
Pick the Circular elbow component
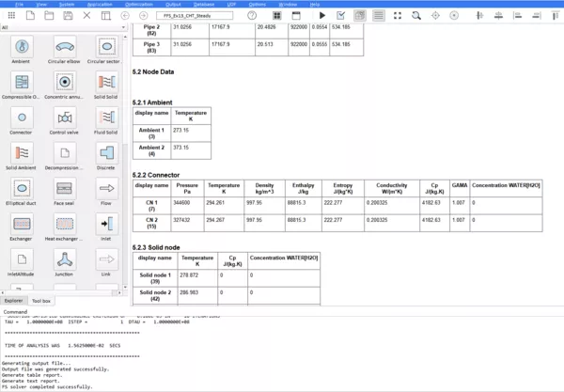tap(65, 46)
